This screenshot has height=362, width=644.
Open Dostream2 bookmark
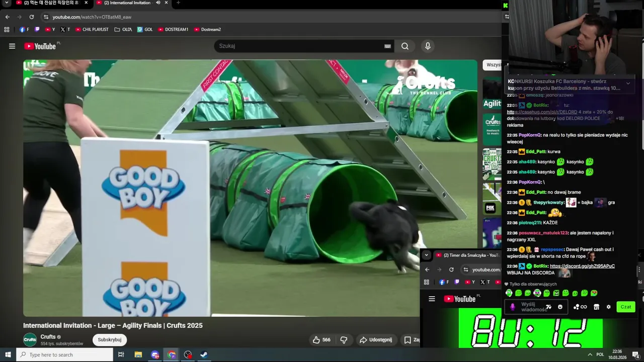207,29
